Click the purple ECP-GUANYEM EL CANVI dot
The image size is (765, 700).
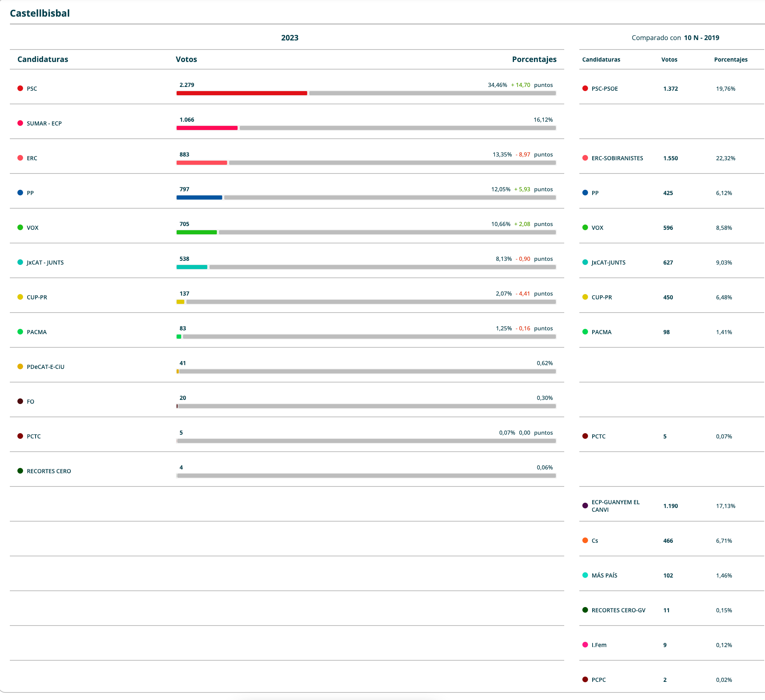point(585,506)
